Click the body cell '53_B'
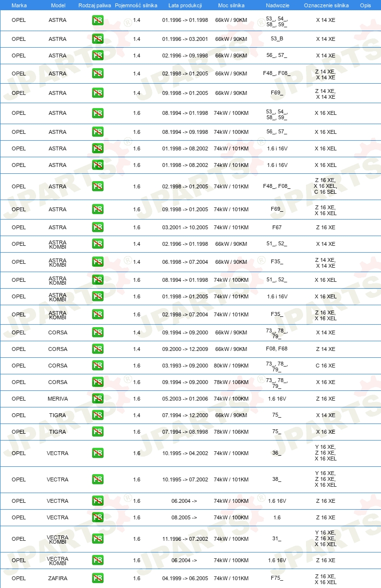 point(277,39)
